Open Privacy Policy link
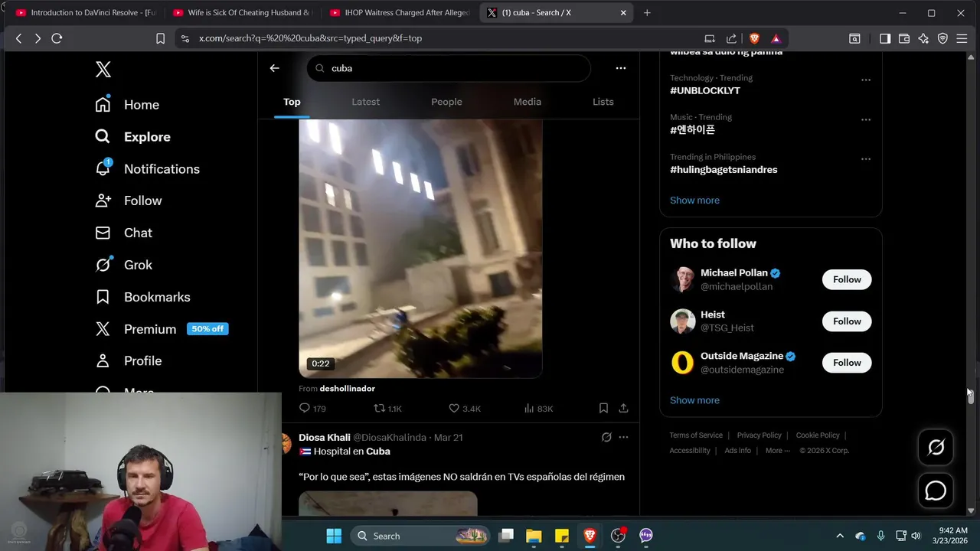The height and width of the screenshot is (551, 980). click(x=759, y=435)
